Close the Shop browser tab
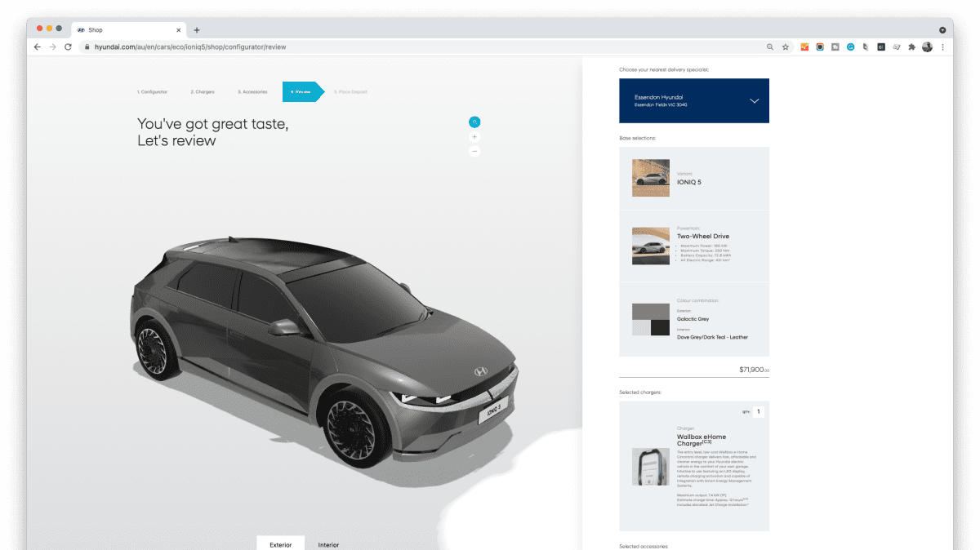Image resolution: width=980 pixels, height=550 pixels. pyautogui.click(x=179, y=30)
